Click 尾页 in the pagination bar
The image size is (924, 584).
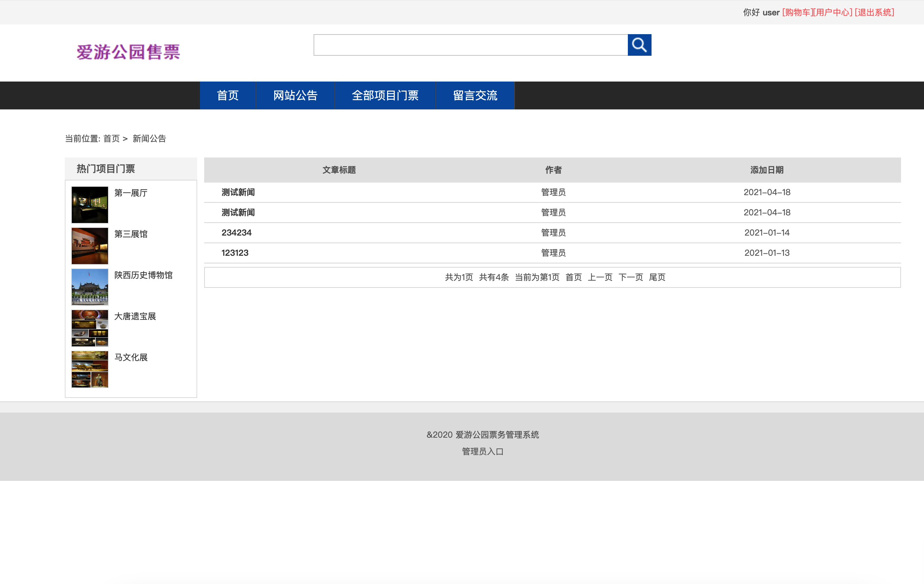coord(657,277)
